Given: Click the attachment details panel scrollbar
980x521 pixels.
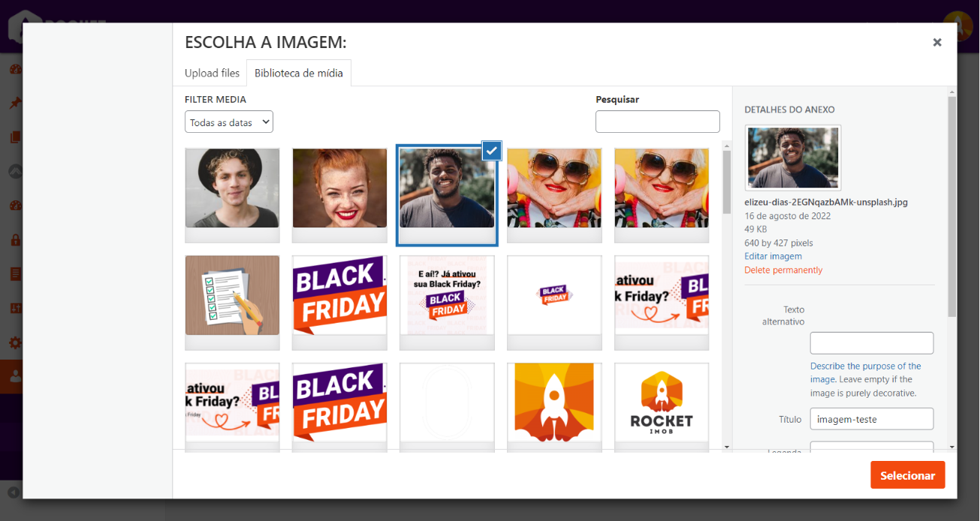Looking at the screenshot, I should pyautogui.click(x=952, y=206).
